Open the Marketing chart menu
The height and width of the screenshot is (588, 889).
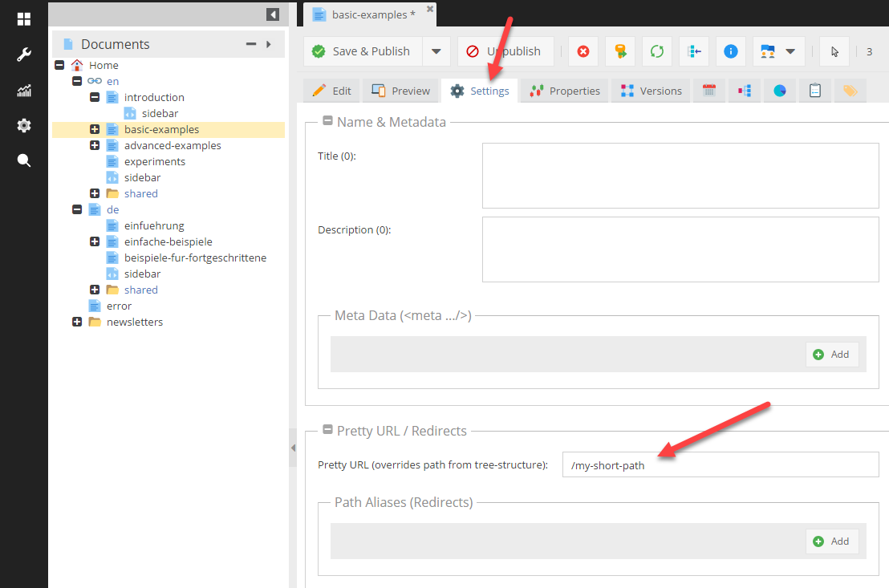[24, 91]
